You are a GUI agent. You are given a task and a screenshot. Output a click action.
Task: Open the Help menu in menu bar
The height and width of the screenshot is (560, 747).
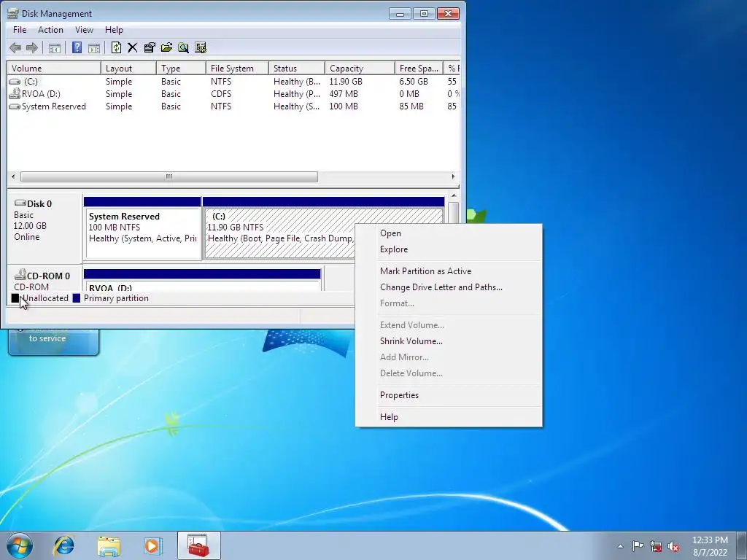114,29
